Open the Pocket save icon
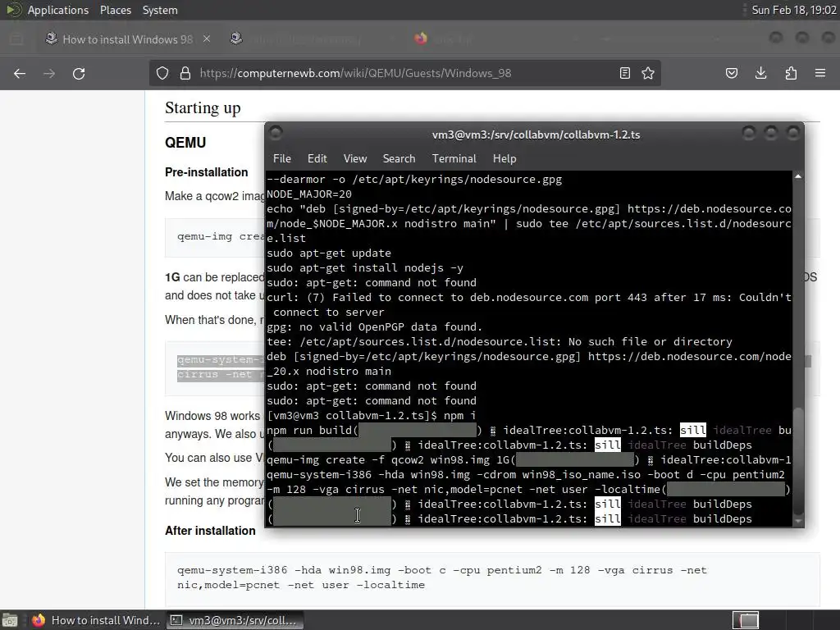The height and width of the screenshot is (630, 840). pos(731,73)
